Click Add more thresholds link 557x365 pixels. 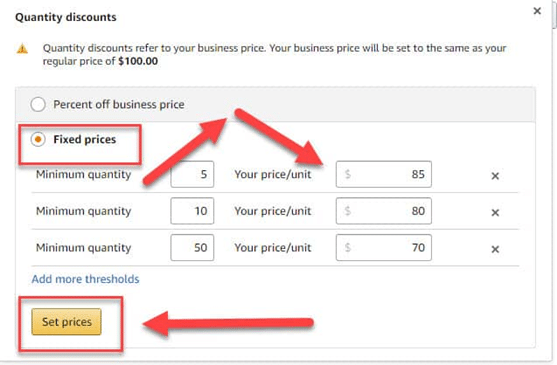coord(85,279)
